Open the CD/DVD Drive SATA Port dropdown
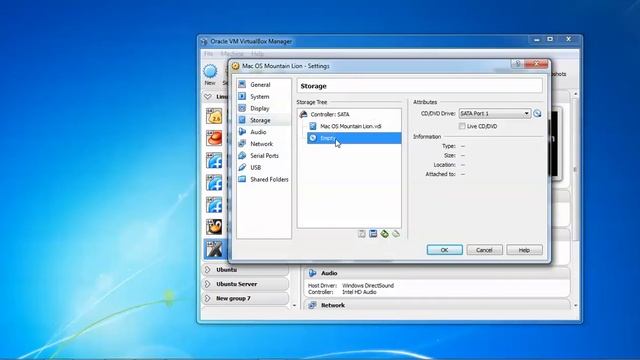This screenshot has width=640, height=360. 495,113
